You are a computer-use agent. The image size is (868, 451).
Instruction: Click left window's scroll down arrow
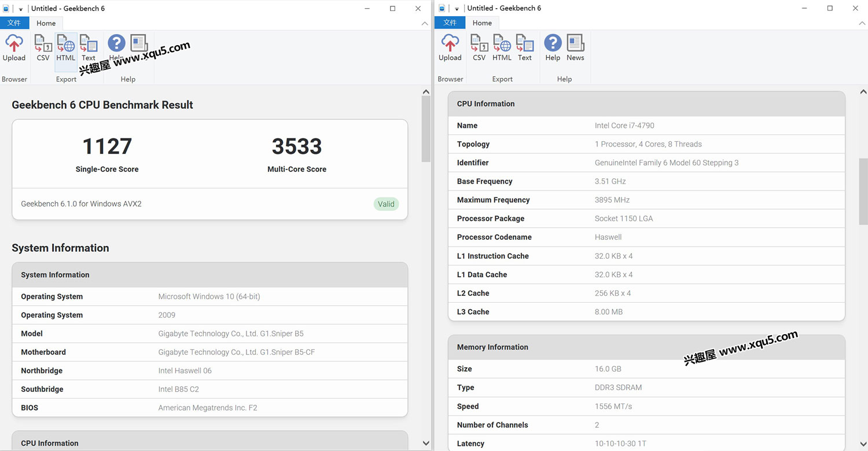426,443
